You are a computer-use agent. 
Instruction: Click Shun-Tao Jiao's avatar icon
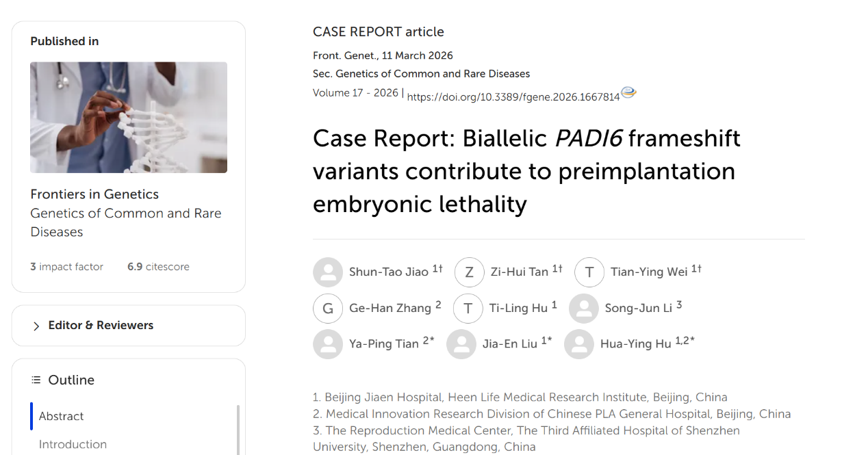tap(328, 272)
